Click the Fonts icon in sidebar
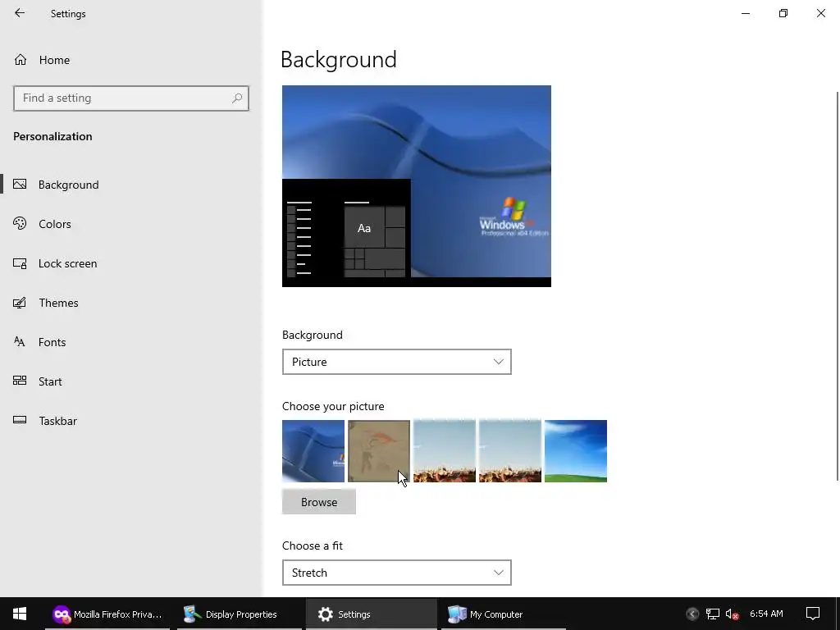The height and width of the screenshot is (630, 840). click(x=20, y=342)
